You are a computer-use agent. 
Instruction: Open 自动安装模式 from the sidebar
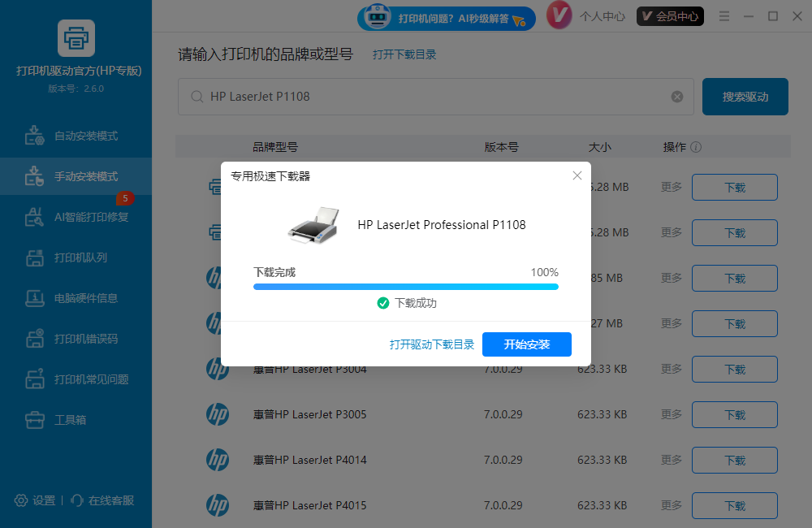click(x=85, y=136)
